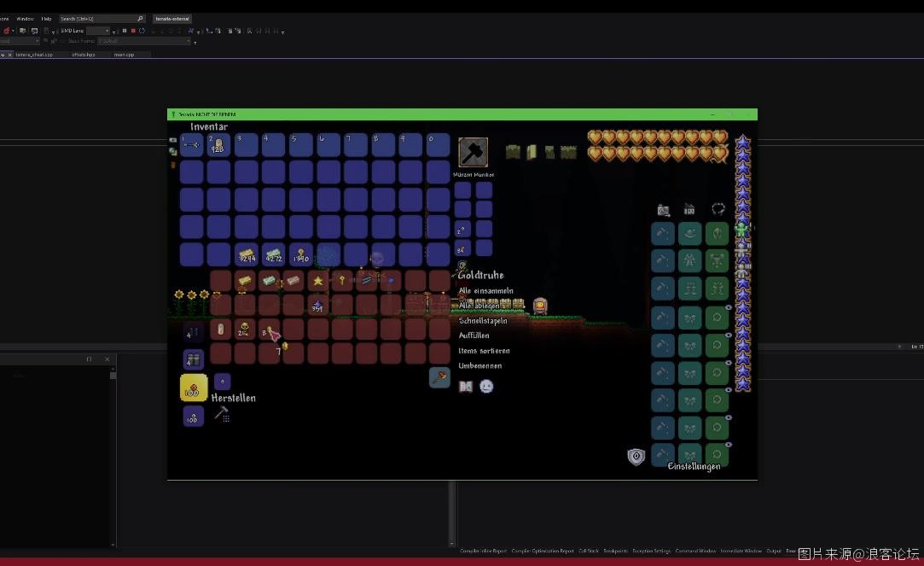Open dropdown arrow beside red debug icon

point(13,32)
